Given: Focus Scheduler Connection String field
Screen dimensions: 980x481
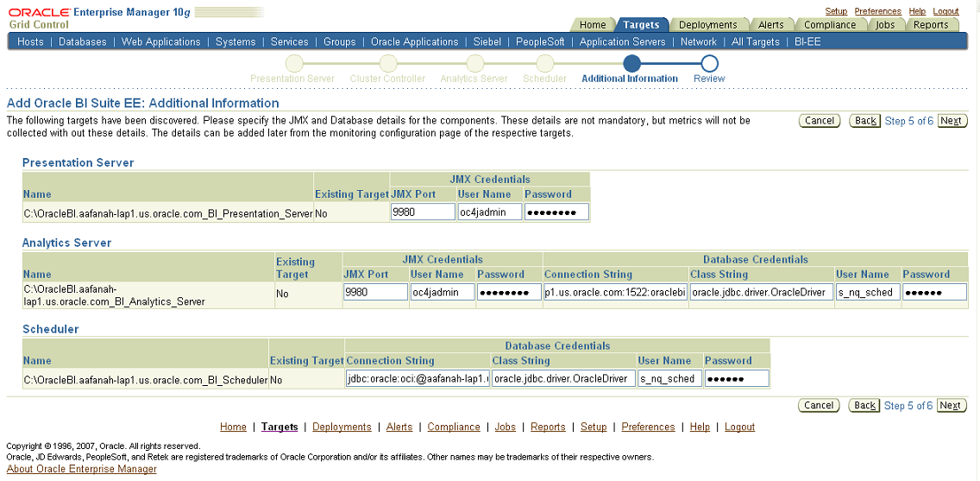Looking at the screenshot, I should click(x=418, y=378).
